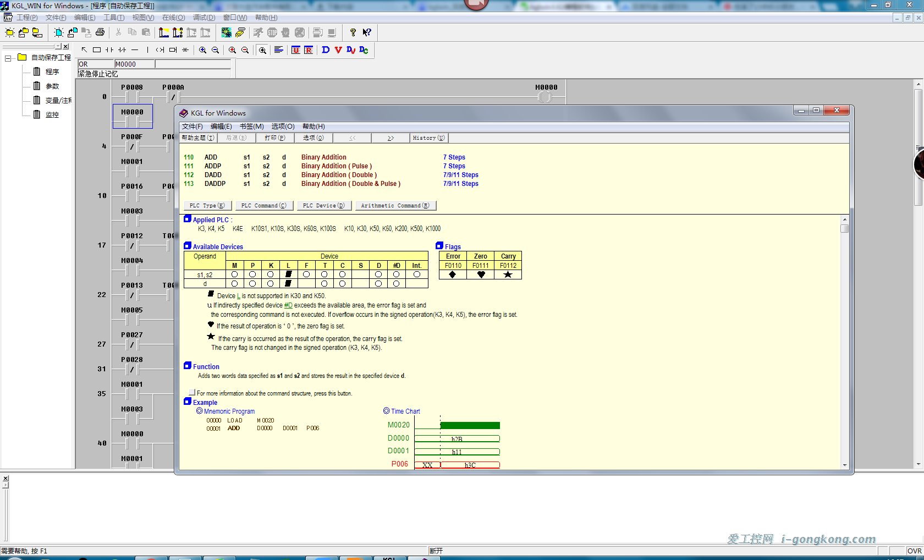Click the New Item document icon
This screenshot has height=560, width=924.
tap(59, 32)
